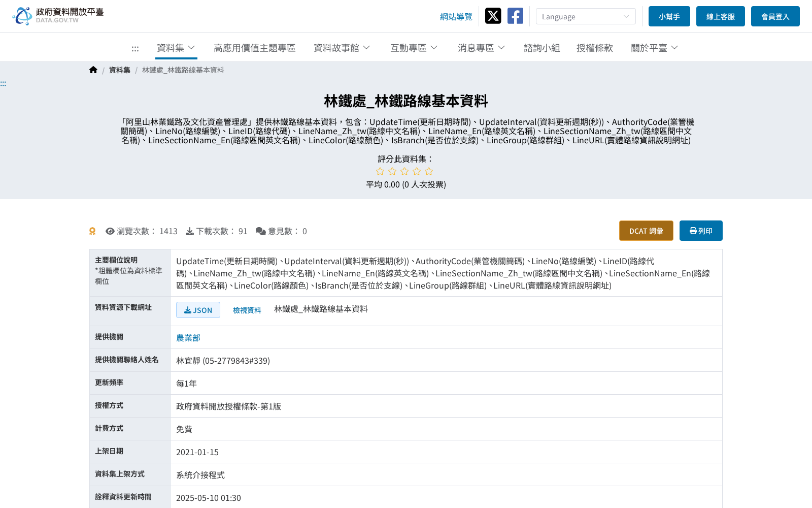Click the 線上客服 button

721,16
